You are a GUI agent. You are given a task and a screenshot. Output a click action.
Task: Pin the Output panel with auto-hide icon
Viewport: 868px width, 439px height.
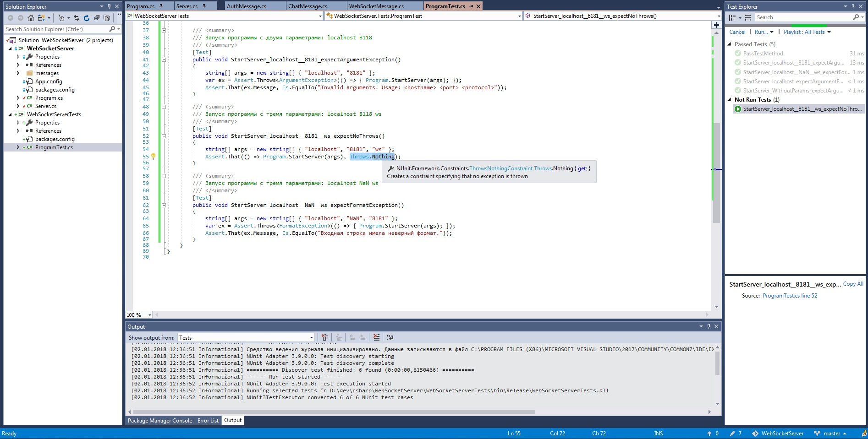pos(709,326)
